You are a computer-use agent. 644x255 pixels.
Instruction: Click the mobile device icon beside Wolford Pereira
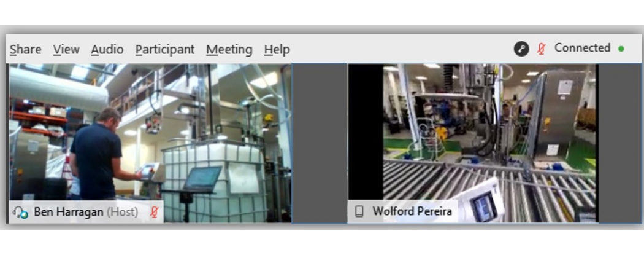click(x=359, y=212)
